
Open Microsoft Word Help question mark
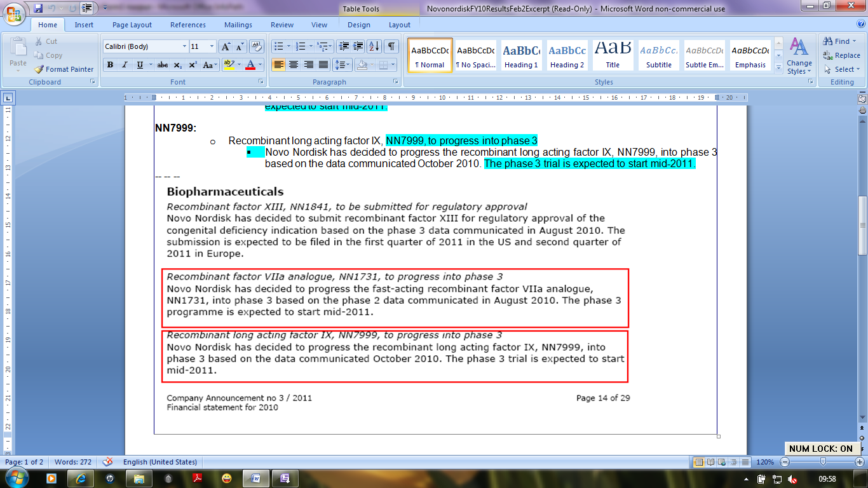tap(860, 25)
